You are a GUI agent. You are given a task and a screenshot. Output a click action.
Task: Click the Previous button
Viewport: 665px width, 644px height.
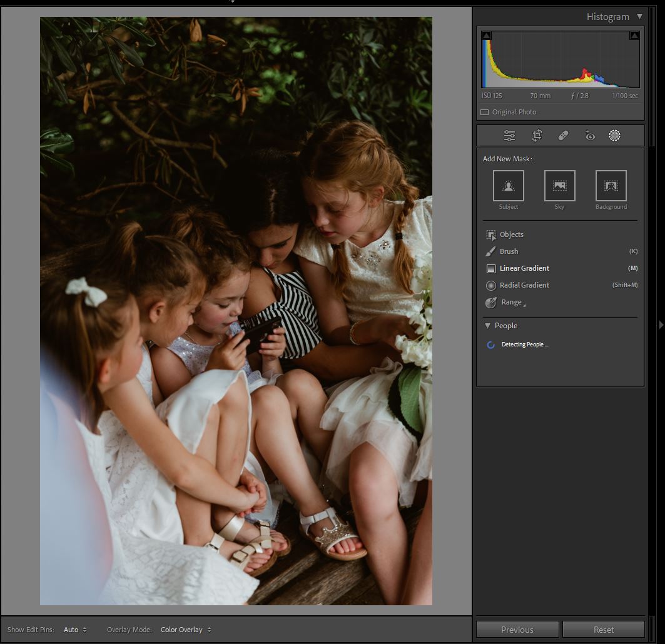click(517, 630)
